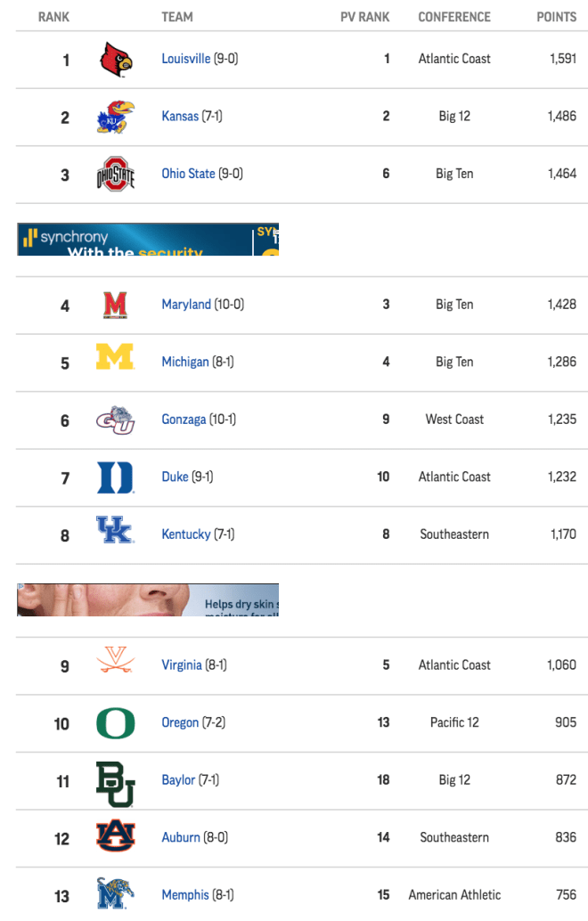Open the Memphis team link
Image resolution: width=588 pixels, height=921 pixels.
[x=185, y=895]
